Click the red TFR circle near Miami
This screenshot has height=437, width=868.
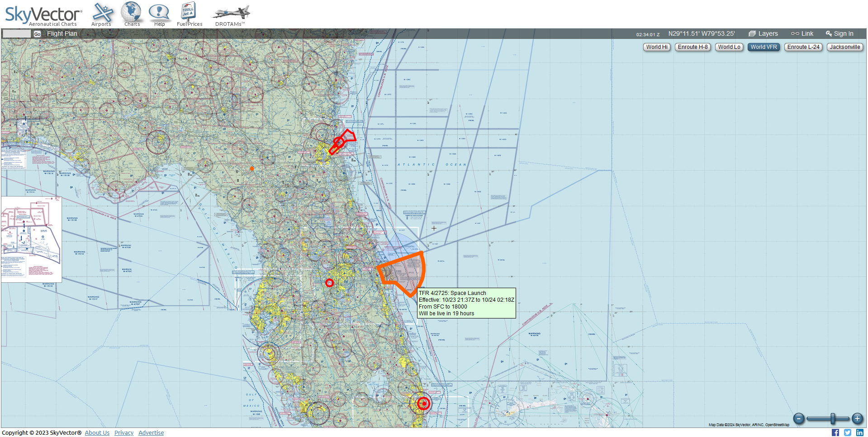coord(423,403)
